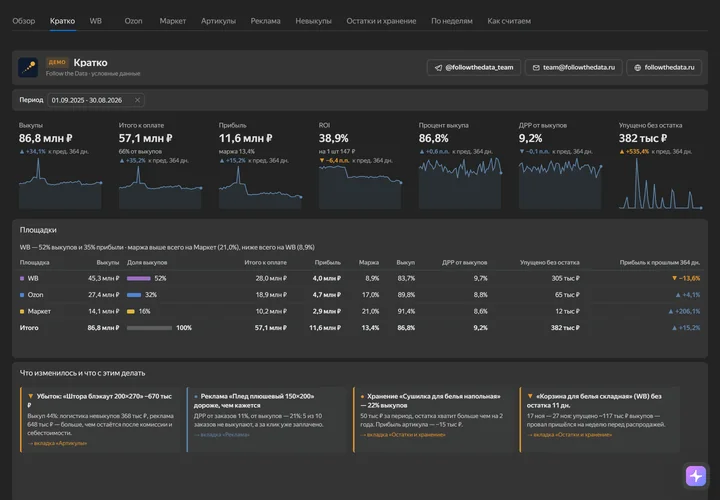Follow «Остатки и хранение» link in Сушилка card
720x500 pixels.
403,434
